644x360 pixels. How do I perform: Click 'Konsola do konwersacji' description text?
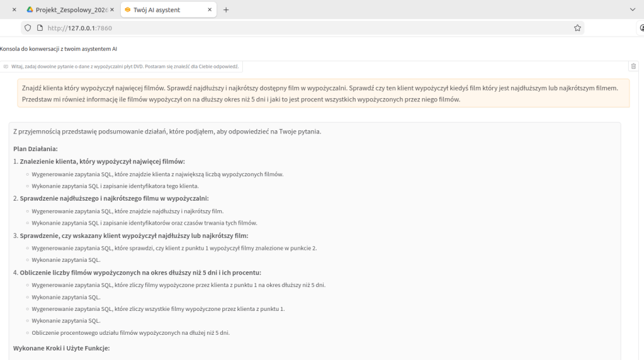[59, 48]
